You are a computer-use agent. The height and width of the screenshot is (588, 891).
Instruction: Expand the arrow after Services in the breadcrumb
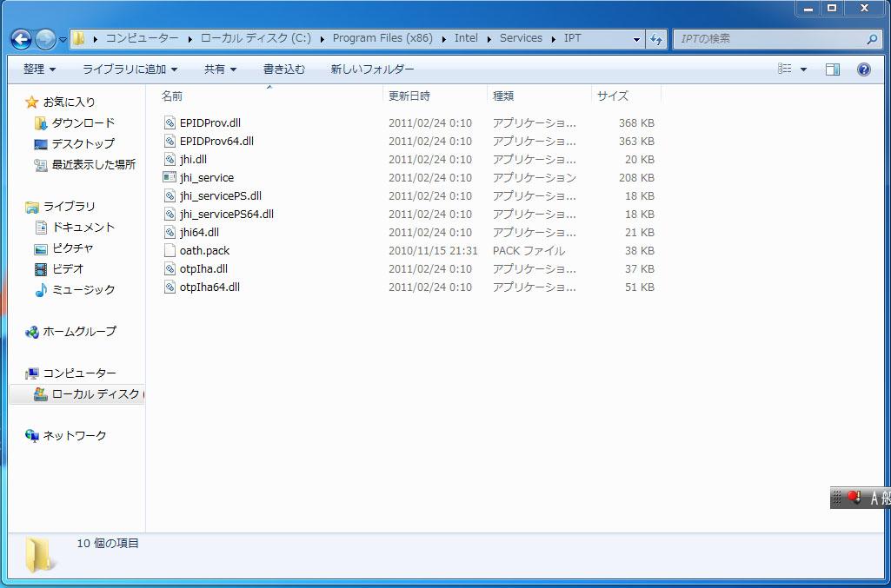[553, 38]
